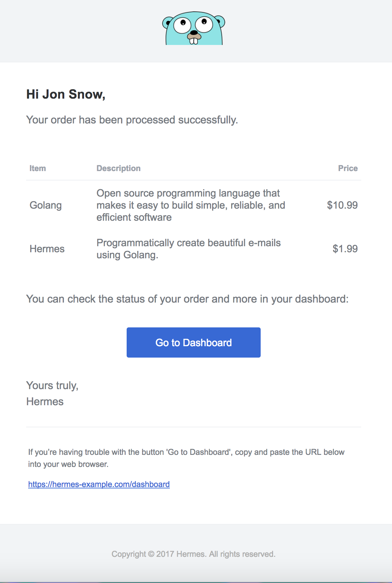
Task: Click the $10.99 price cell
Action: 342,205
